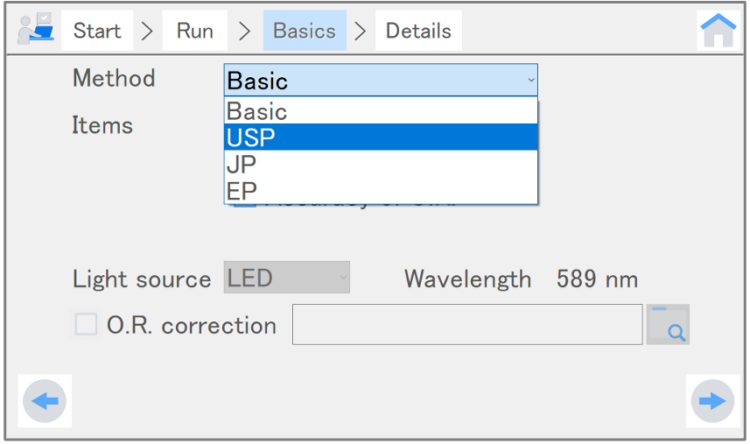Toggle the O.R. correction checkbox
The height and width of the screenshot is (444, 750).
tap(87, 325)
